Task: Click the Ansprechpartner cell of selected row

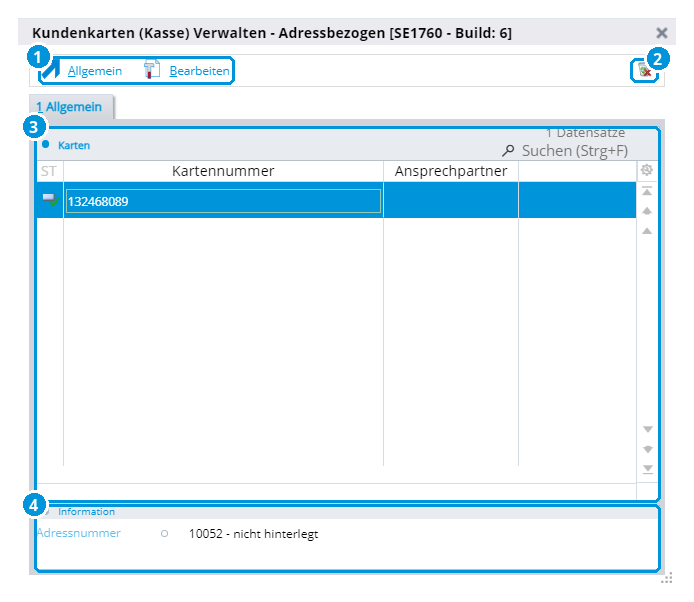Action: [451, 200]
